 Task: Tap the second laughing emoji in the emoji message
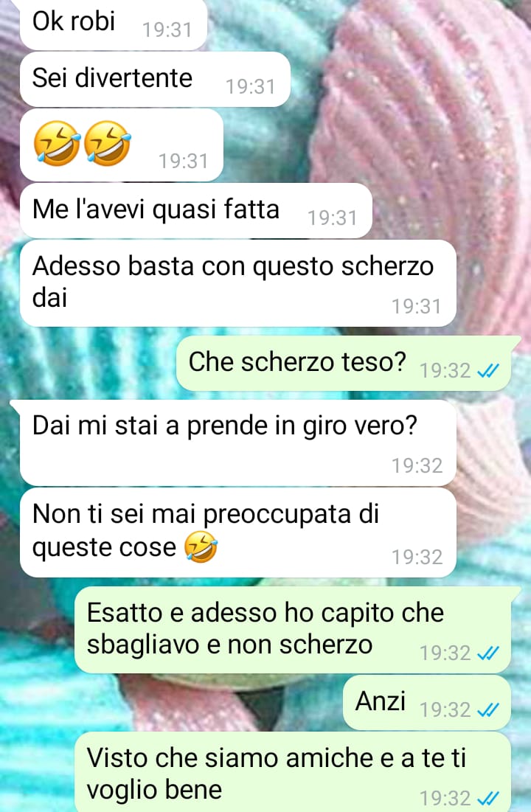[x=107, y=144]
